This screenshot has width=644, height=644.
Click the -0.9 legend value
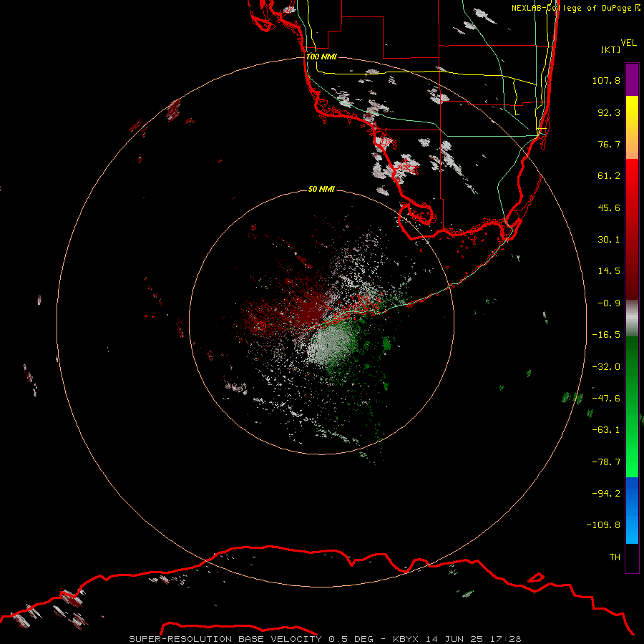pyautogui.click(x=609, y=303)
